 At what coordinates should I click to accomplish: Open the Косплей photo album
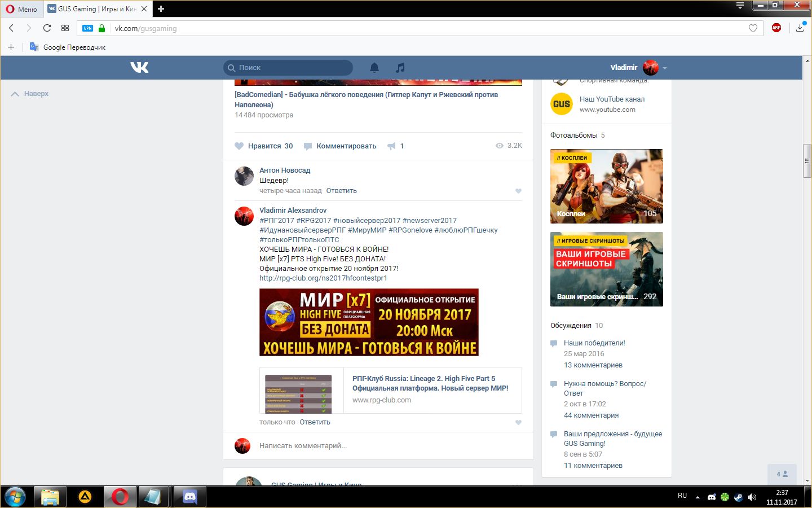607,186
